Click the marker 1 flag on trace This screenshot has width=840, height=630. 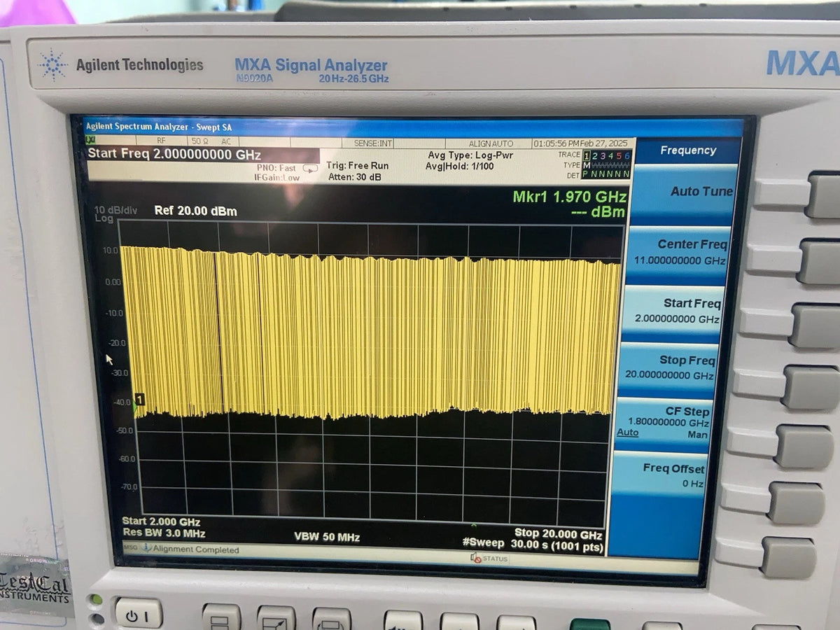pyautogui.click(x=139, y=400)
